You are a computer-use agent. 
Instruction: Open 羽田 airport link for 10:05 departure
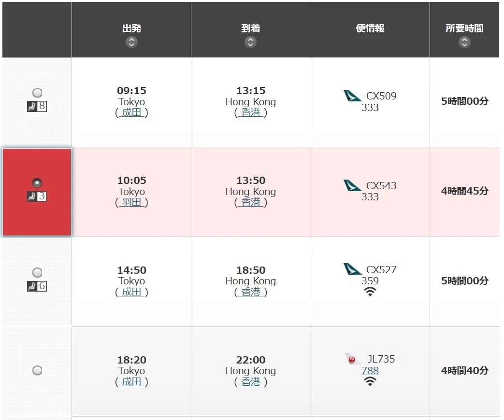point(131,202)
